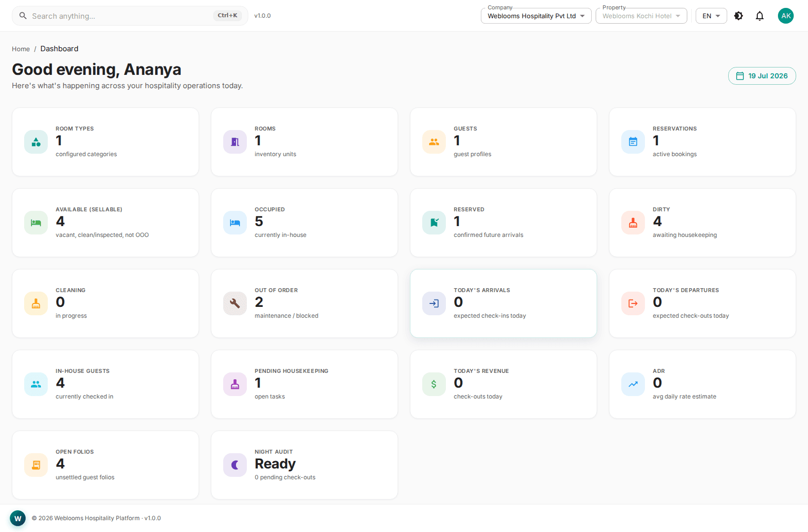This screenshot has height=532, width=808.
Task: Click the Dirty housekeeping icon
Action: [633, 223]
